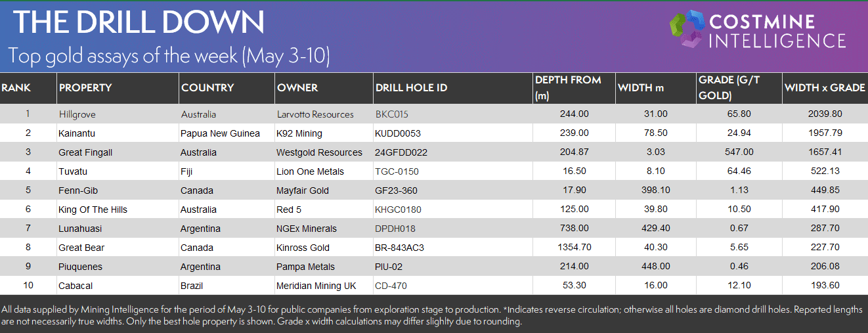Click the PROPERTY column header

[85, 87]
